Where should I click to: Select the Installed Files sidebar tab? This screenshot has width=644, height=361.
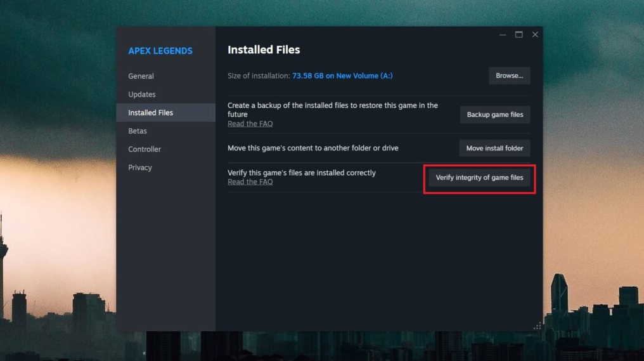[x=150, y=113]
